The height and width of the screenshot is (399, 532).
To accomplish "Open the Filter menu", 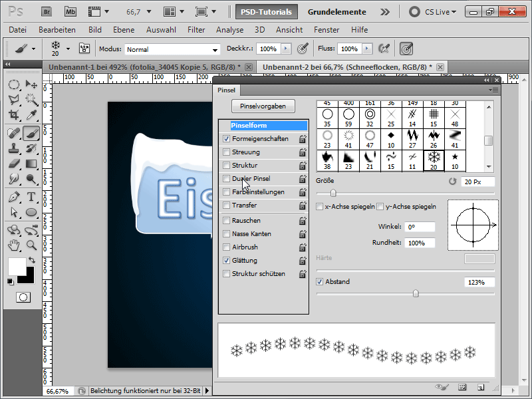I will 196,30.
